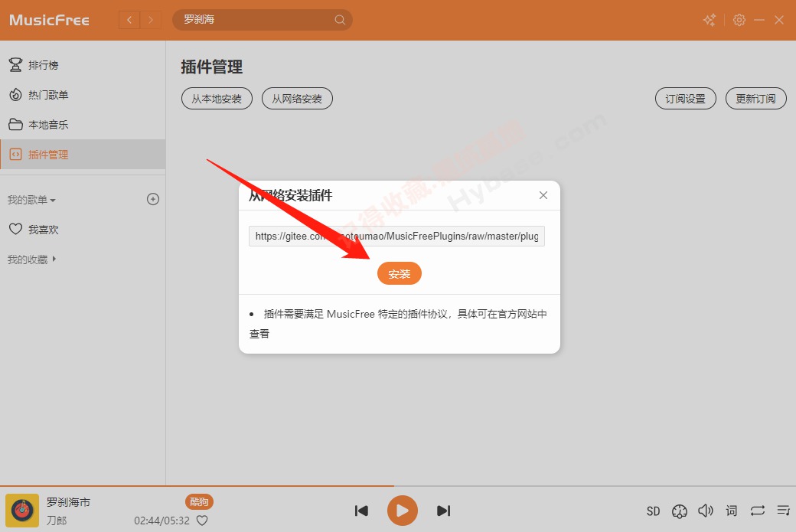Viewport: 796px width, 532px height.
Task: Click the volume speaker icon
Action: [x=706, y=511]
